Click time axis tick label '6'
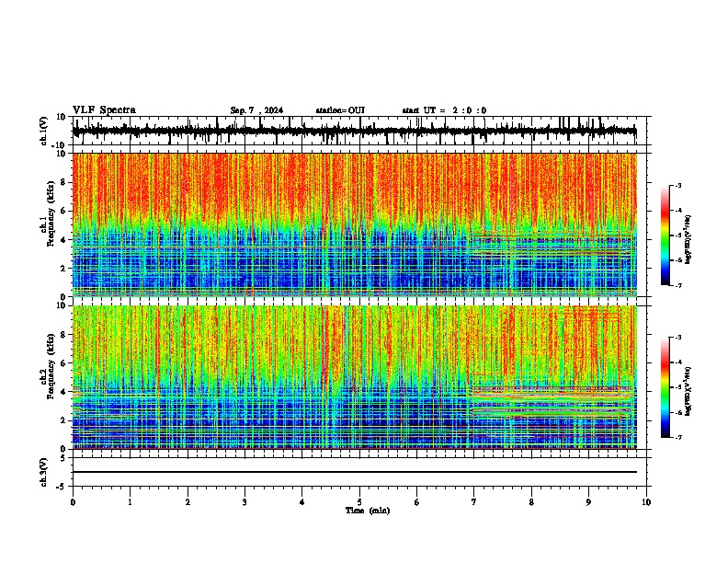 coord(417,502)
